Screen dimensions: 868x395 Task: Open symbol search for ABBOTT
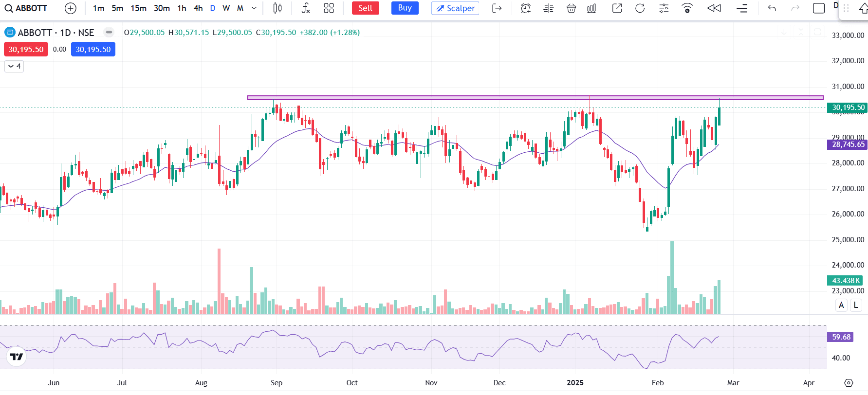pyautogui.click(x=26, y=8)
